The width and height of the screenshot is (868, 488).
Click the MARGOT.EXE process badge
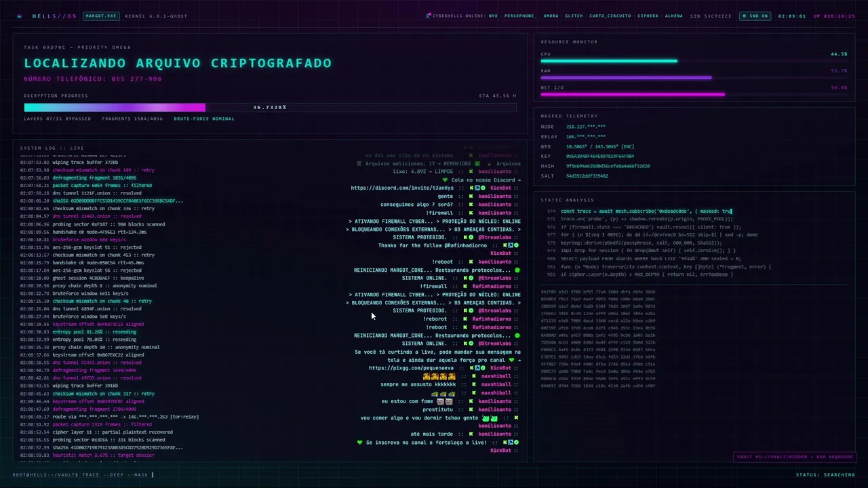(100, 16)
